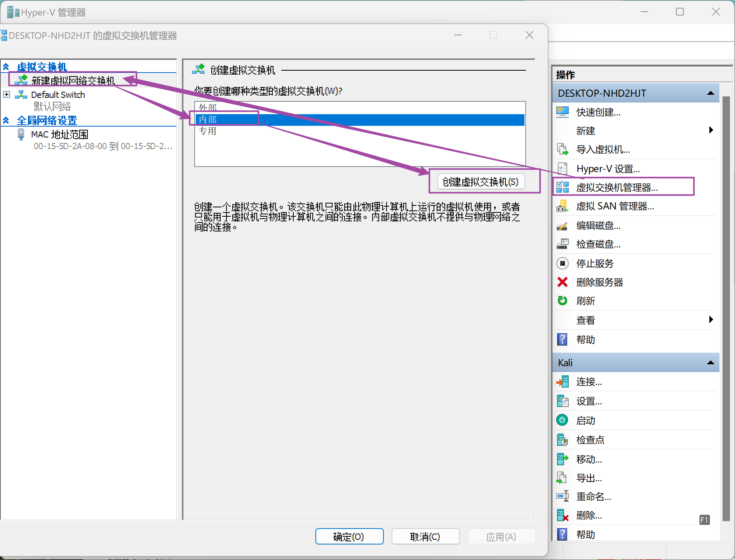Click 刷新 action text
This screenshot has width=735, height=560.
[585, 301]
